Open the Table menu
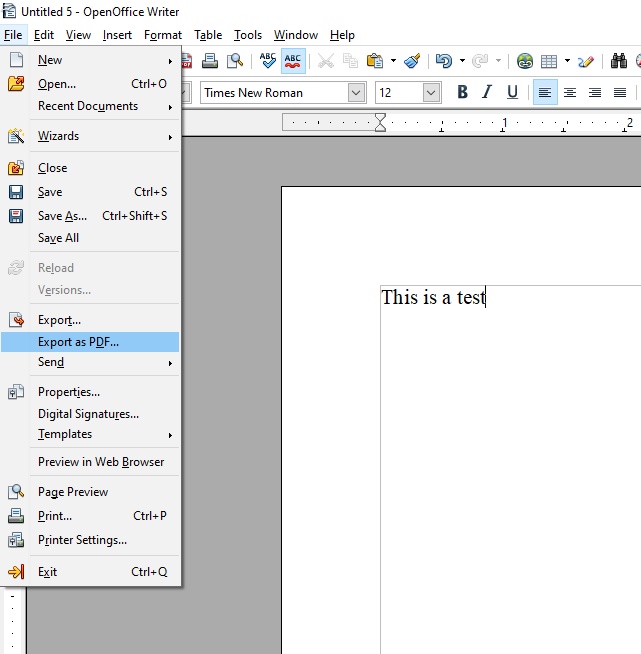 tap(208, 35)
